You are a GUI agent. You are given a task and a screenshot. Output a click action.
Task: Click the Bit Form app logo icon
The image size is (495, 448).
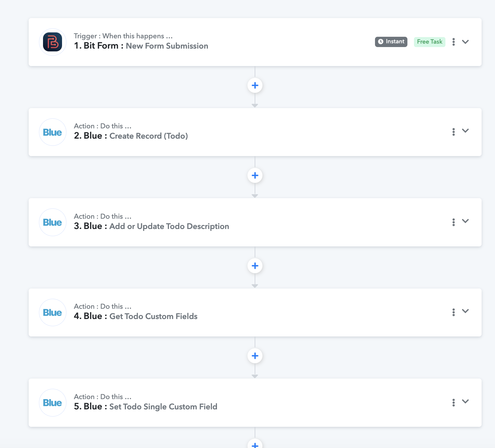tap(52, 42)
